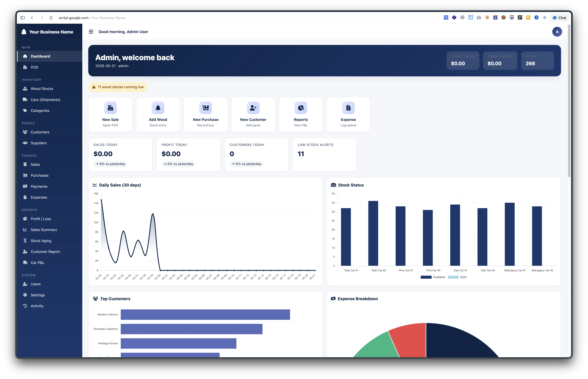Click the Expense Breakdown money icon

click(x=333, y=299)
